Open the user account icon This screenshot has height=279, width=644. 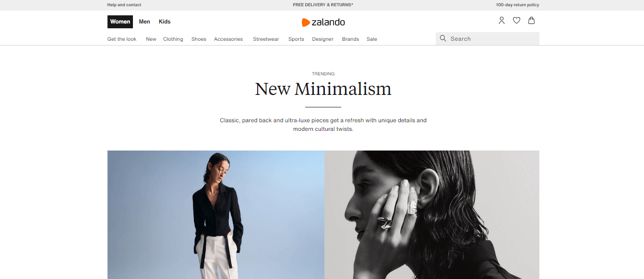click(x=501, y=21)
